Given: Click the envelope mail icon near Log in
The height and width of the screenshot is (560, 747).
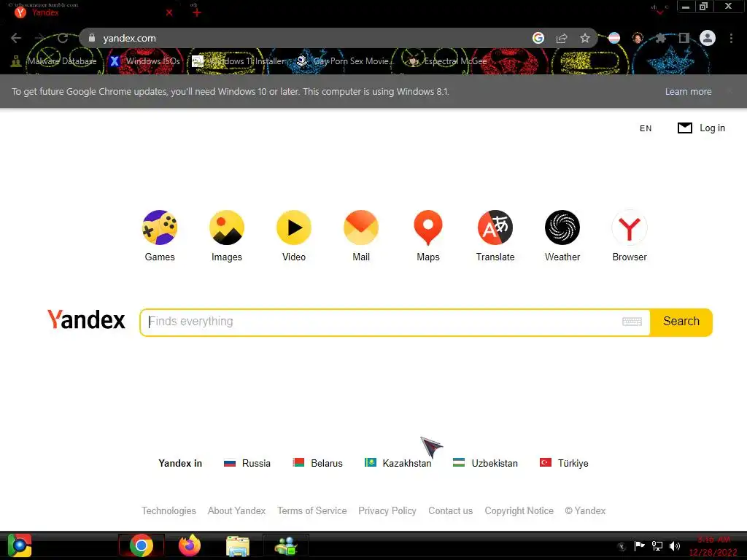Looking at the screenshot, I should (x=685, y=128).
